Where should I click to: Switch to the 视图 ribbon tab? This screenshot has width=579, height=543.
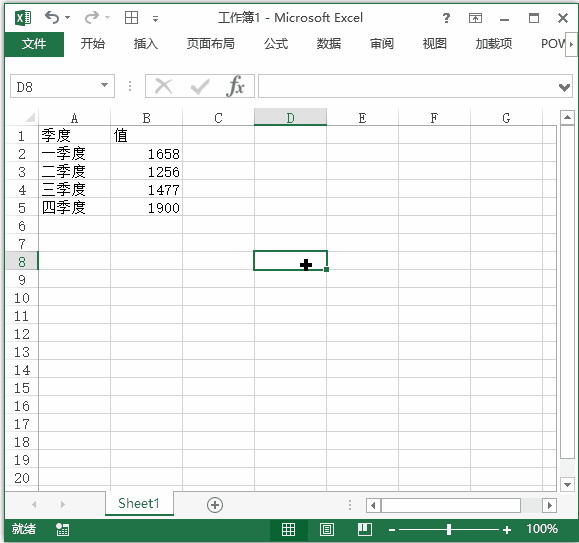(435, 44)
